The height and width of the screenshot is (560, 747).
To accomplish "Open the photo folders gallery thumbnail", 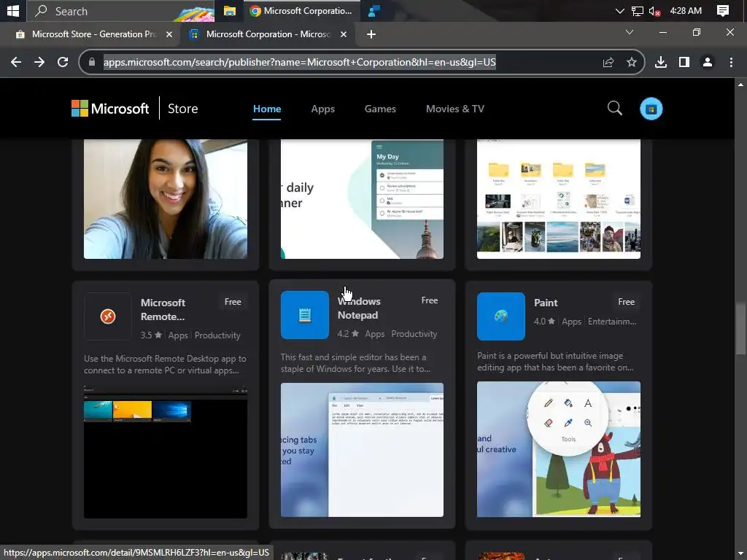I will click(x=559, y=199).
